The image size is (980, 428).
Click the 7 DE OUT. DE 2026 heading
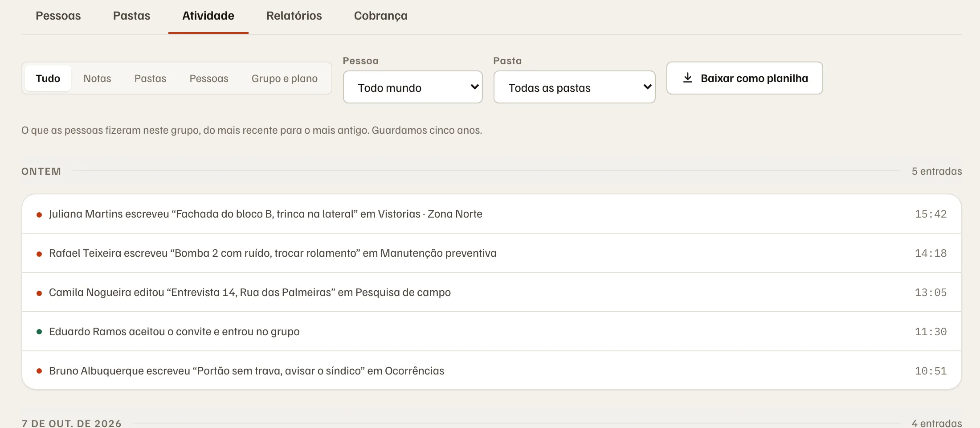coord(71,423)
